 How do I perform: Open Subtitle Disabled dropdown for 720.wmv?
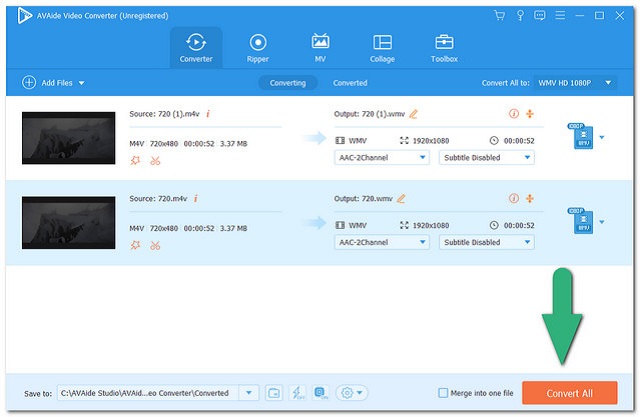487,242
